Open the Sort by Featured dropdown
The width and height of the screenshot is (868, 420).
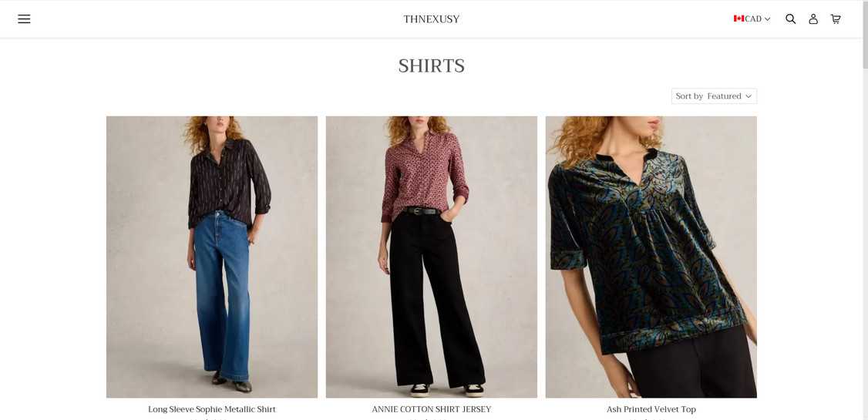714,96
